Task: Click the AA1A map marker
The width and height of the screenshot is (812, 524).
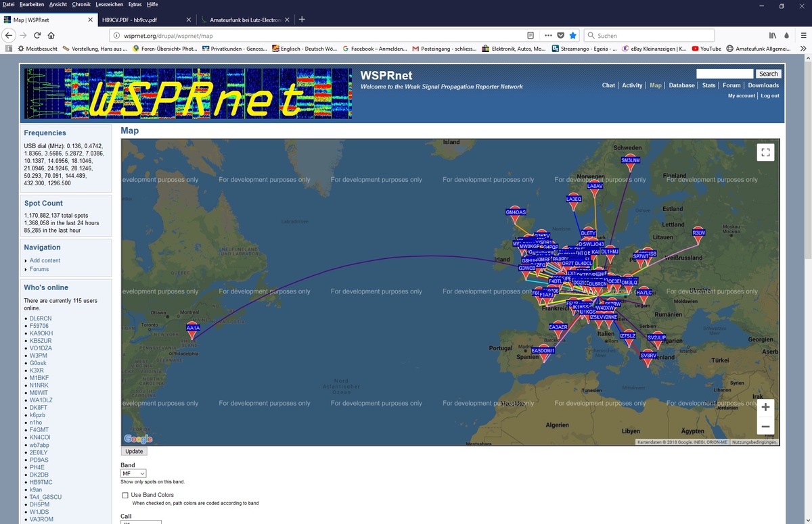Action: point(193,331)
